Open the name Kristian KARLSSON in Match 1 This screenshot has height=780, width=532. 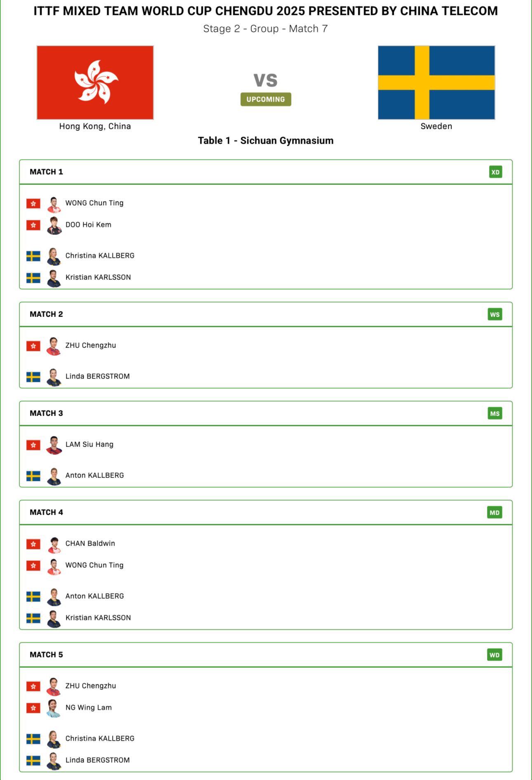coord(98,277)
